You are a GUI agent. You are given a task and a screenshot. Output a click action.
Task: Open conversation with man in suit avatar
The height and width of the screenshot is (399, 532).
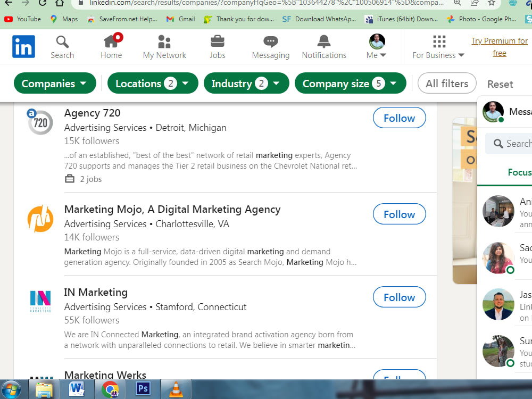point(498,304)
